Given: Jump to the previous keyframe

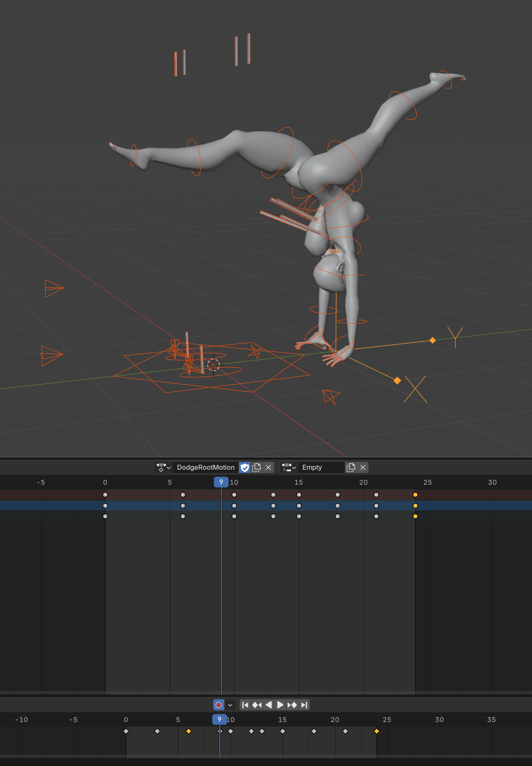Looking at the screenshot, I should 257,705.
